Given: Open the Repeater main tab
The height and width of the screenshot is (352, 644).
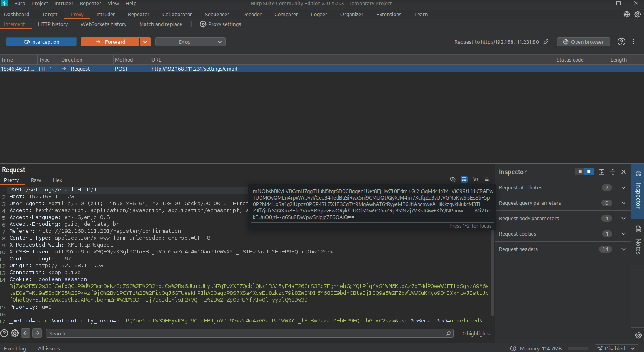Looking at the screenshot, I should click(x=139, y=15).
